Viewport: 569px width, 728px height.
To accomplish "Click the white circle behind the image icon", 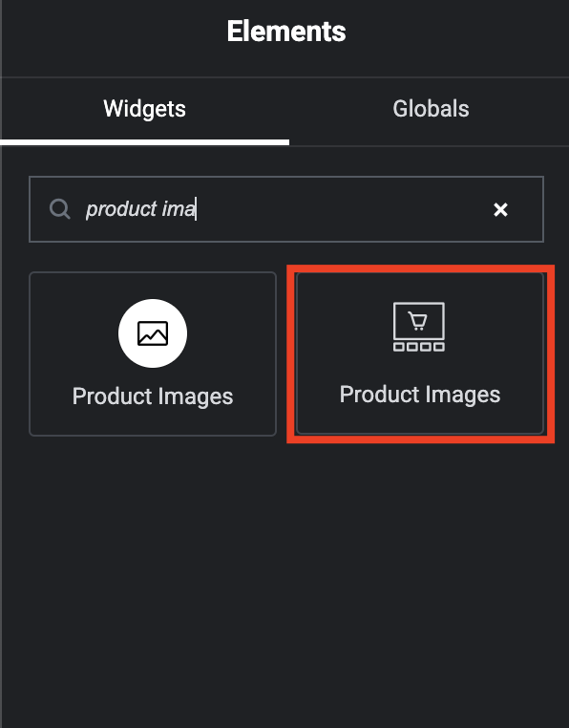I will point(153,333).
